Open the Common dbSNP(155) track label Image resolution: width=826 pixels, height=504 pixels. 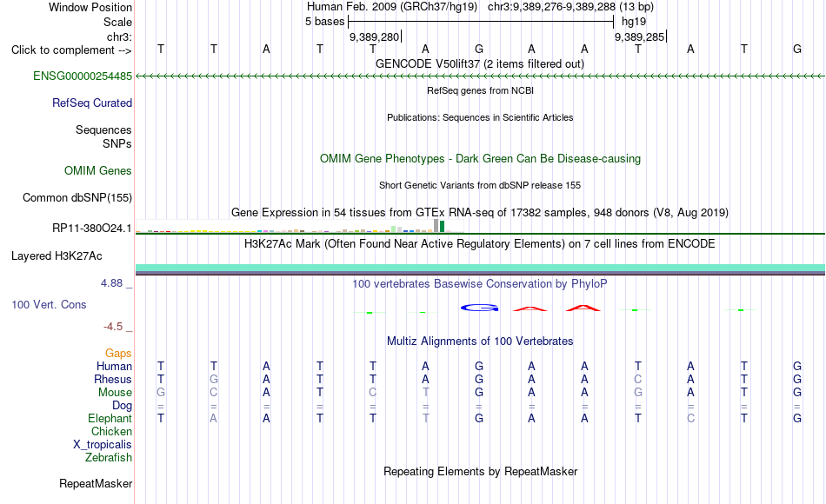pos(77,197)
